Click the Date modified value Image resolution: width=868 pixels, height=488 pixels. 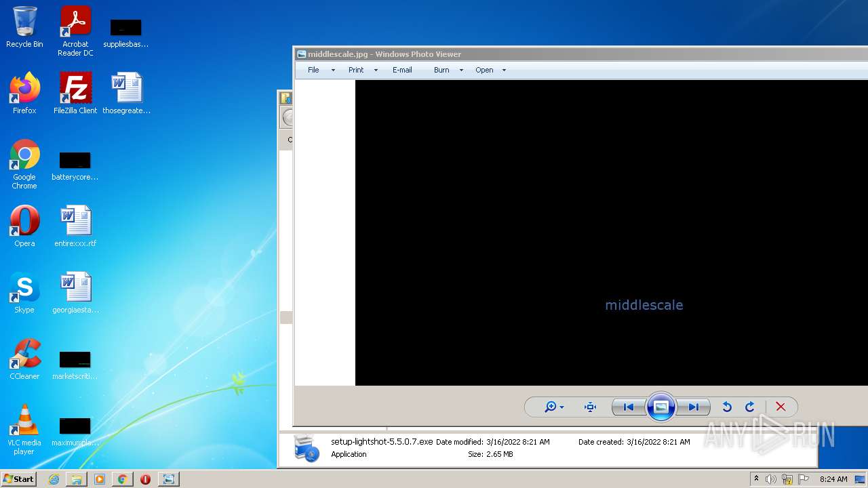click(518, 442)
